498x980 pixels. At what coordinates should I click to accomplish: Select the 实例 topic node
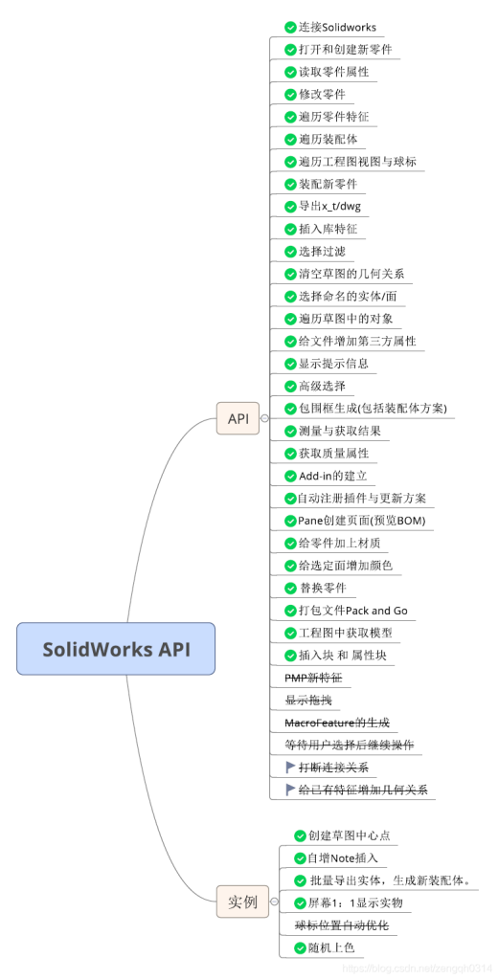pyautogui.click(x=242, y=902)
